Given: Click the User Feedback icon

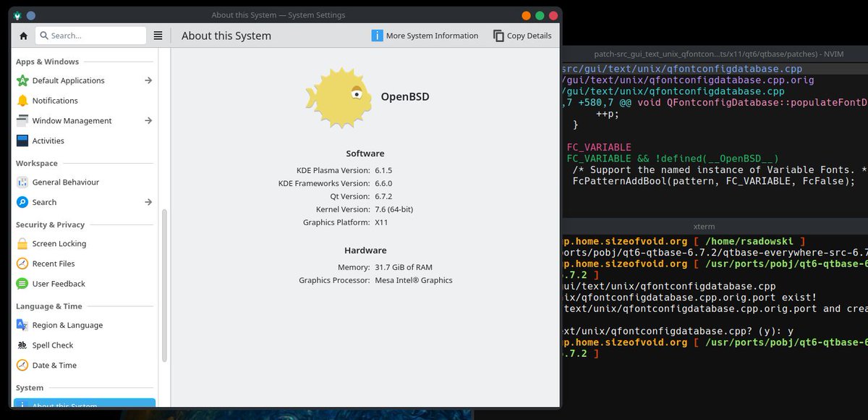Looking at the screenshot, I should click(22, 285).
